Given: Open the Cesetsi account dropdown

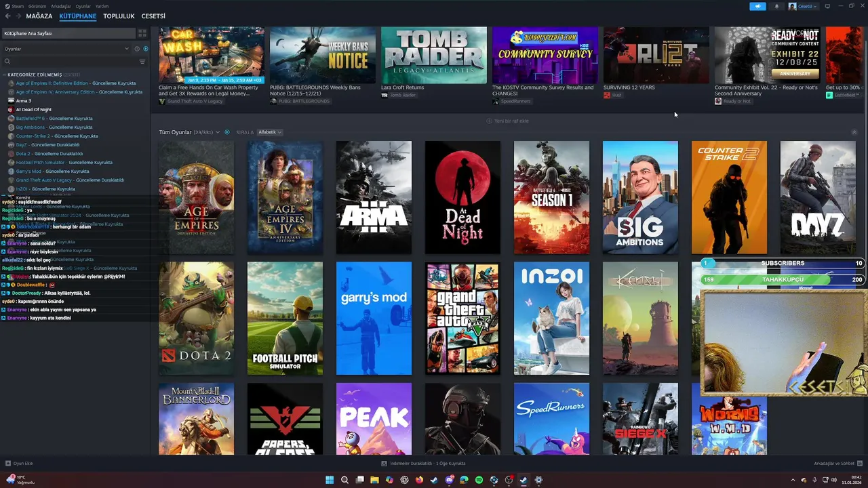Looking at the screenshot, I should 803,6.
